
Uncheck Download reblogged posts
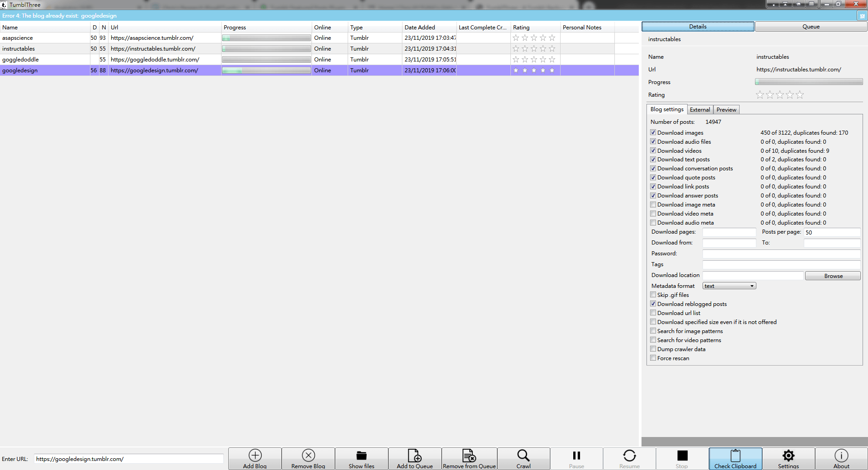point(653,304)
